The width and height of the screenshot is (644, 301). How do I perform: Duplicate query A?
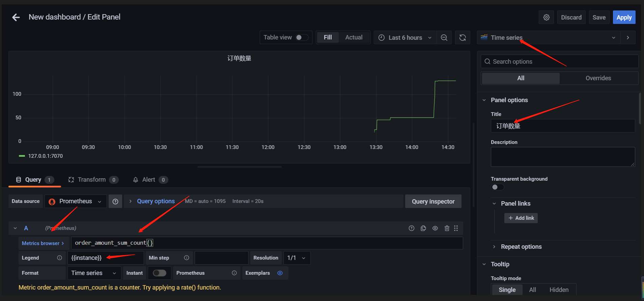423,228
